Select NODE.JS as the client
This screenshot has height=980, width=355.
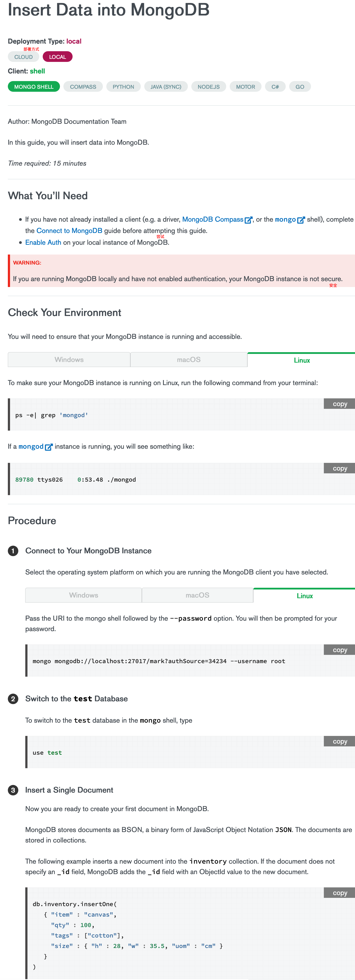pos(209,87)
